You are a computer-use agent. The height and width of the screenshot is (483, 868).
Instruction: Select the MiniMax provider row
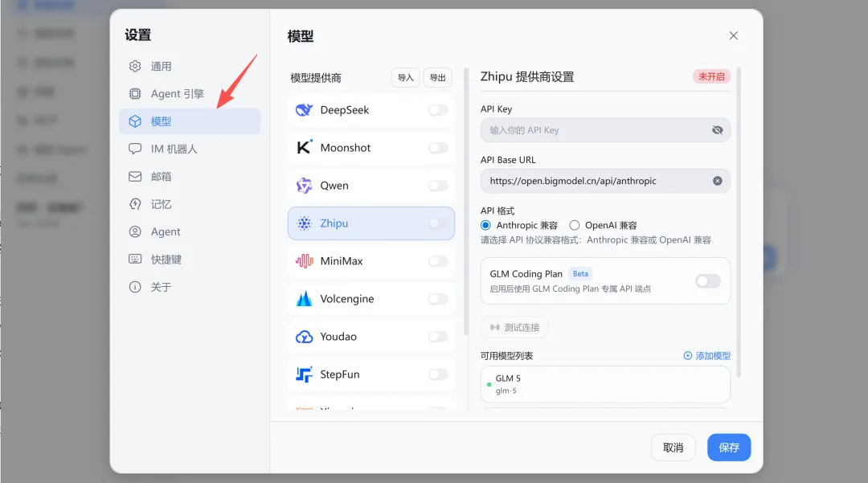pyautogui.click(x=371, y=261)
